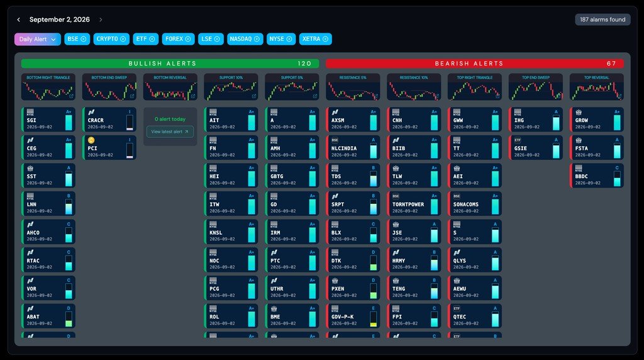Open the ABAT alert card
This screenshot has width=644, height=360.
point(48,315)
